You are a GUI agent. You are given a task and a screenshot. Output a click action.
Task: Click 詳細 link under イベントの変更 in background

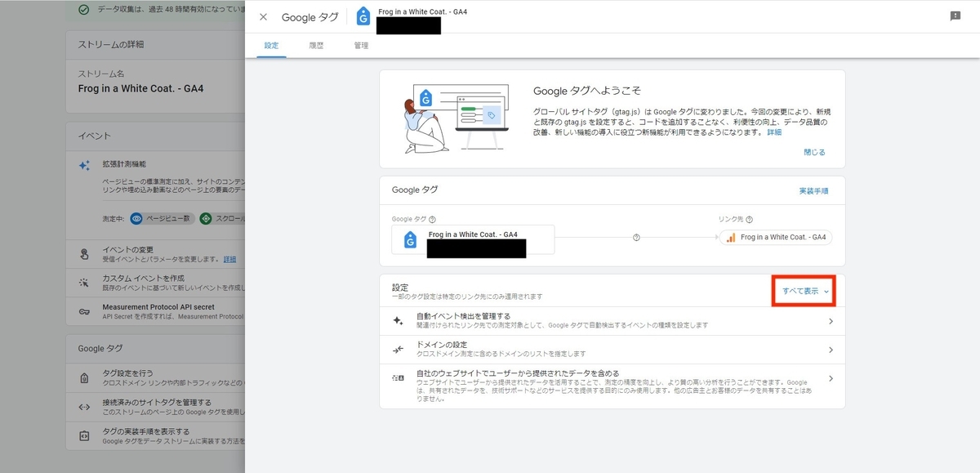click(229, 259)
